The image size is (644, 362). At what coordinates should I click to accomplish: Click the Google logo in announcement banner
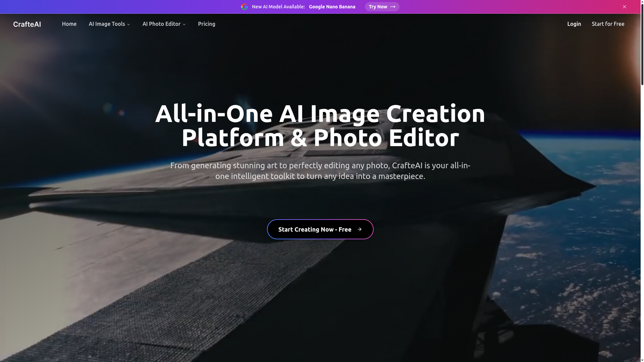coord(244,7)
